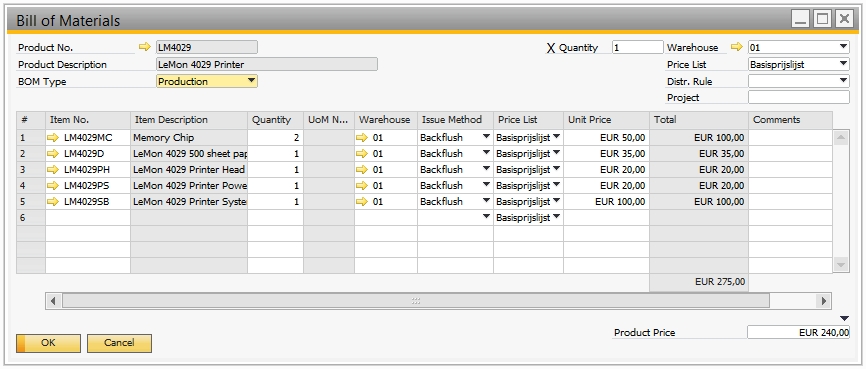Viewport: 866px width, 369px height.
Task: Open item link arrow for LM4029MC
Action: (53, 138)
